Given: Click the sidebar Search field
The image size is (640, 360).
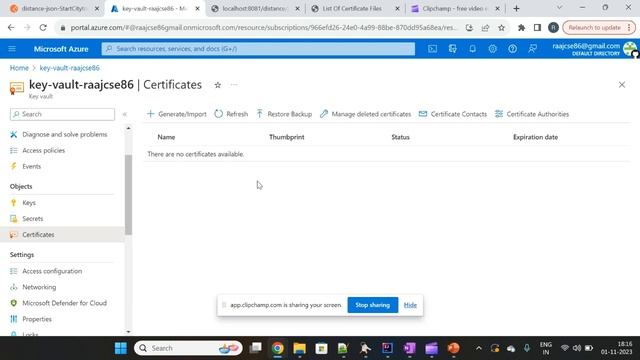Looking at the screenshot, I should 62,114.
